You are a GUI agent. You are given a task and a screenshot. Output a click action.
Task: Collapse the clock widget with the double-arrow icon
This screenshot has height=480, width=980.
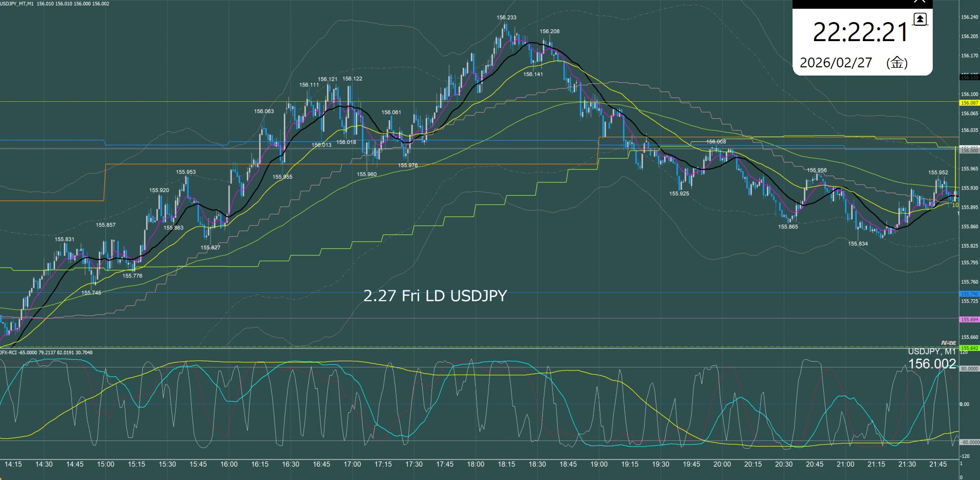pyautogui.click(x=920, y=20)
